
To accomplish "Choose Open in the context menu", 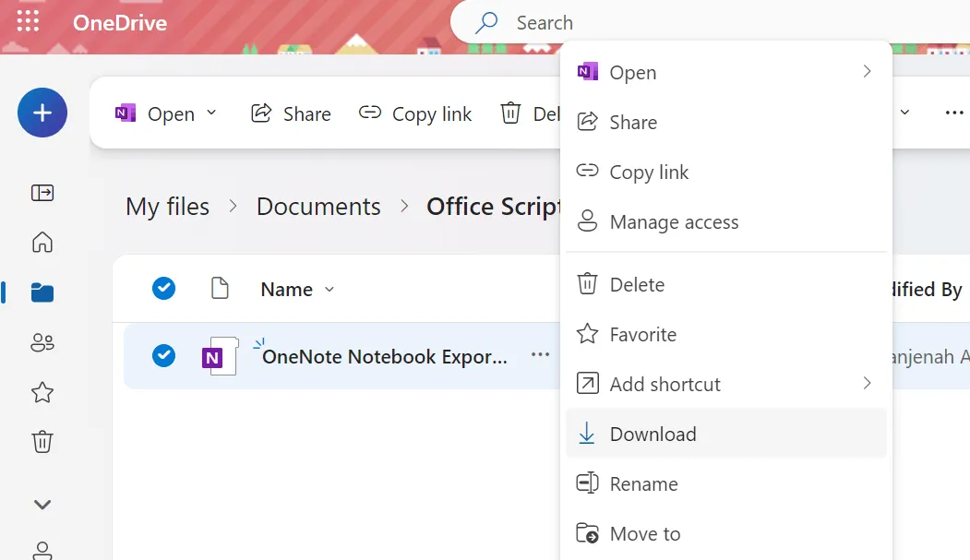I will pyautogui.click(x=726, y=72).
